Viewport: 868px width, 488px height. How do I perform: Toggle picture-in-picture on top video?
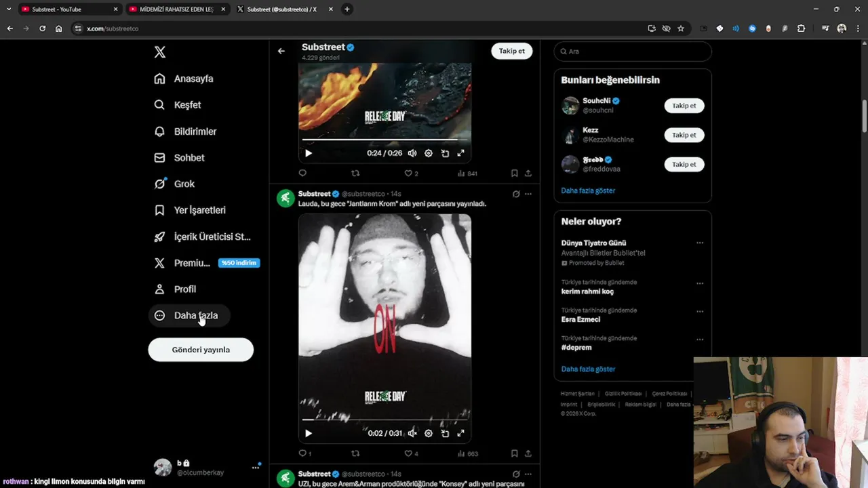point(445,153)
